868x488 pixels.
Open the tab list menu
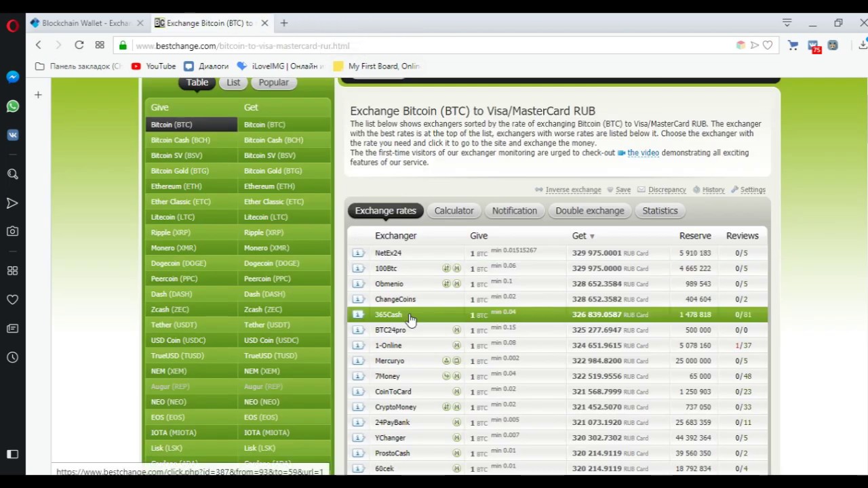tap(787, 23)
